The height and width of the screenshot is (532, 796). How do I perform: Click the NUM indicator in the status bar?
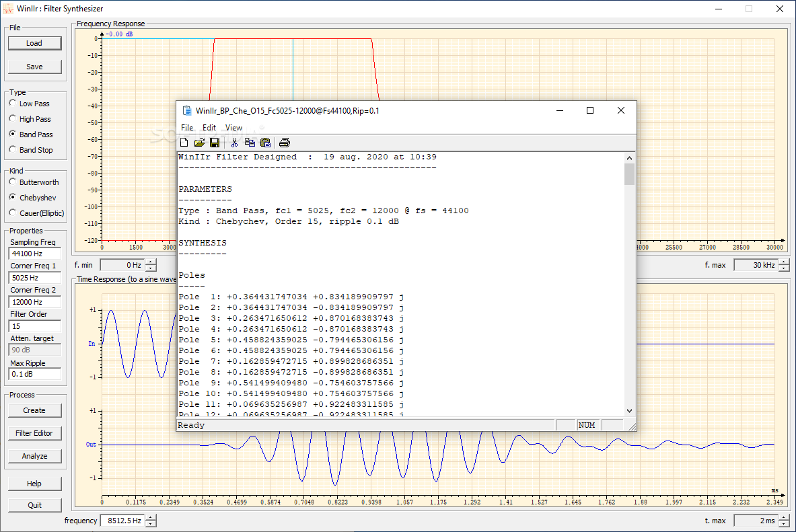coord(587,425)
